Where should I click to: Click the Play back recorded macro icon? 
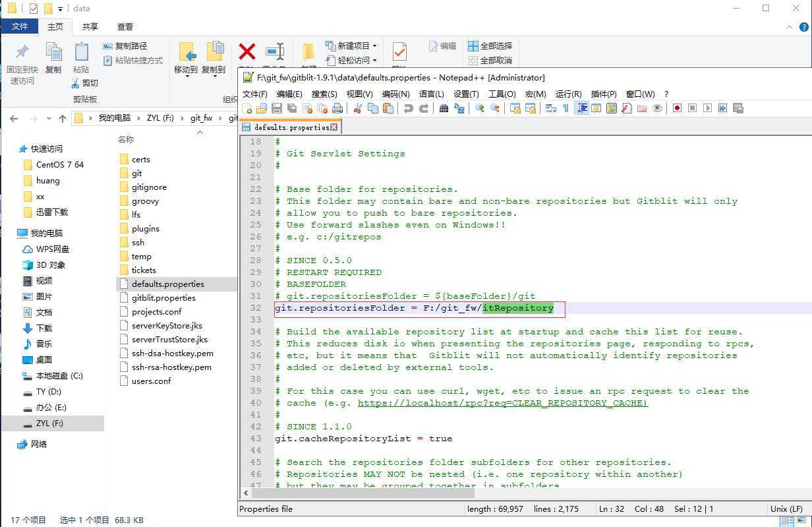pos(707,108)
